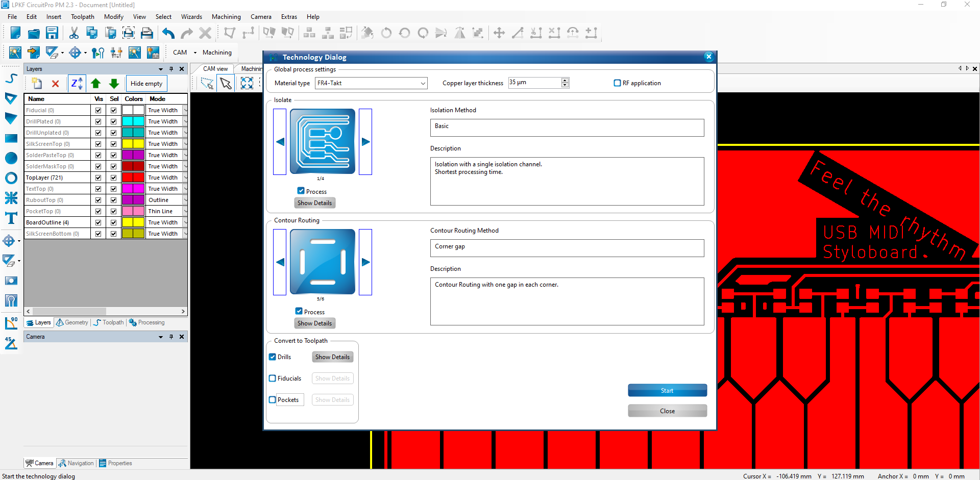Image resolution: width=980 pixels, height=480 pixels.
Task: Move layer up with green arrow
Action: tap(95, 83)
